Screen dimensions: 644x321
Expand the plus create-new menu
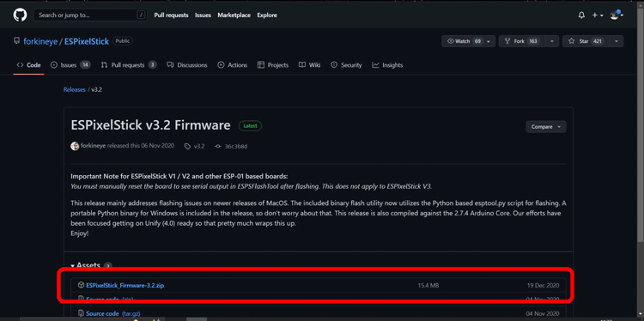pos(598,15)
